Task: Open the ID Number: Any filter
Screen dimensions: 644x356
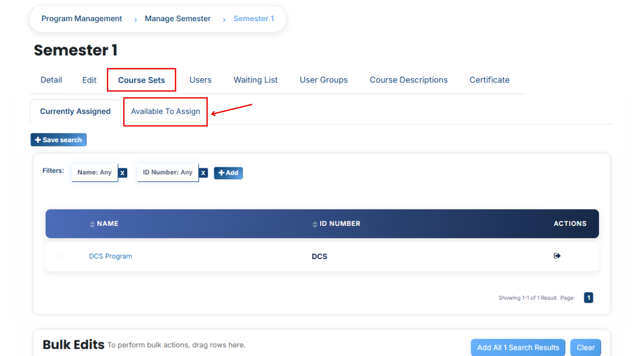Action: [x=167, y=172]
